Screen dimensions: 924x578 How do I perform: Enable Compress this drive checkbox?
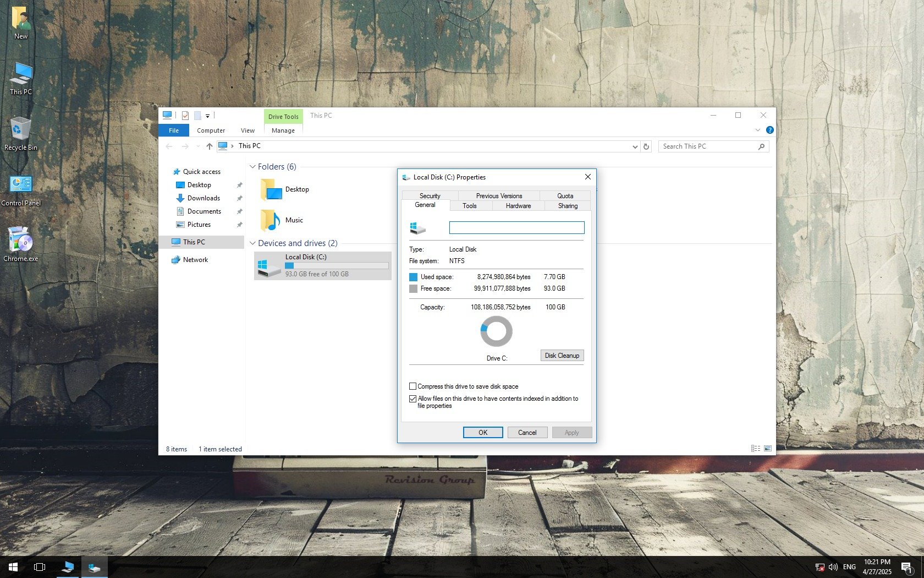(413, 386)
